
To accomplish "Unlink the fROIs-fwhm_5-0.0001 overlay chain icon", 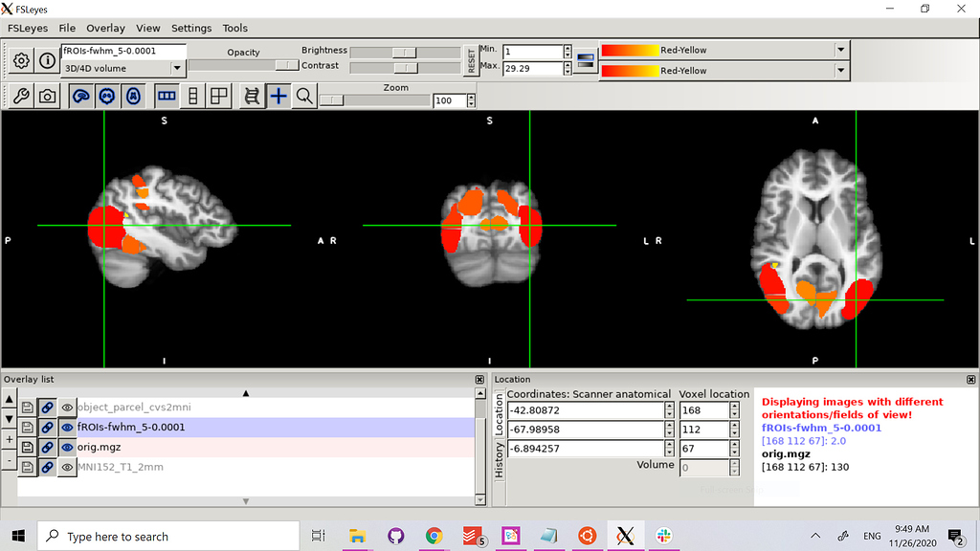I will click(47, 427).
